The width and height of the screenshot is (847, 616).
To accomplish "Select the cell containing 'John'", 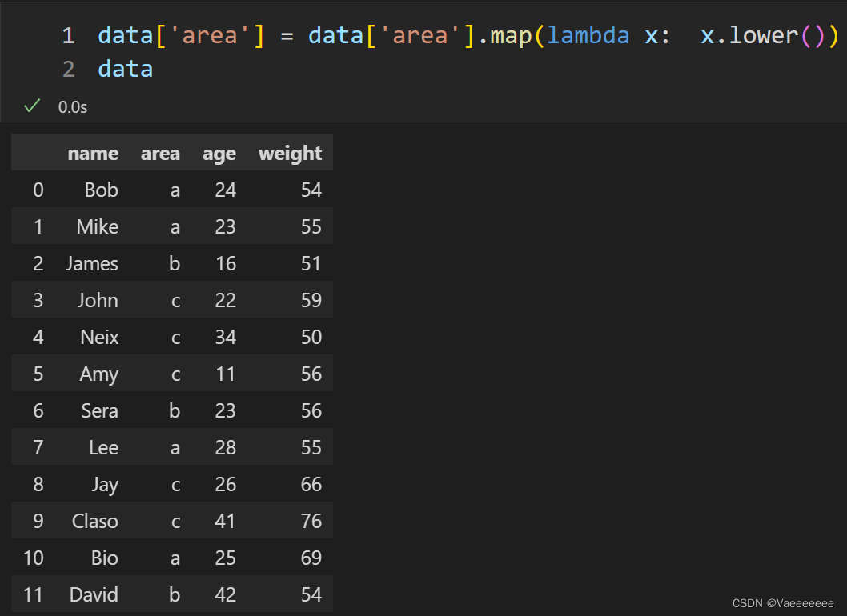I will [98, 300].
